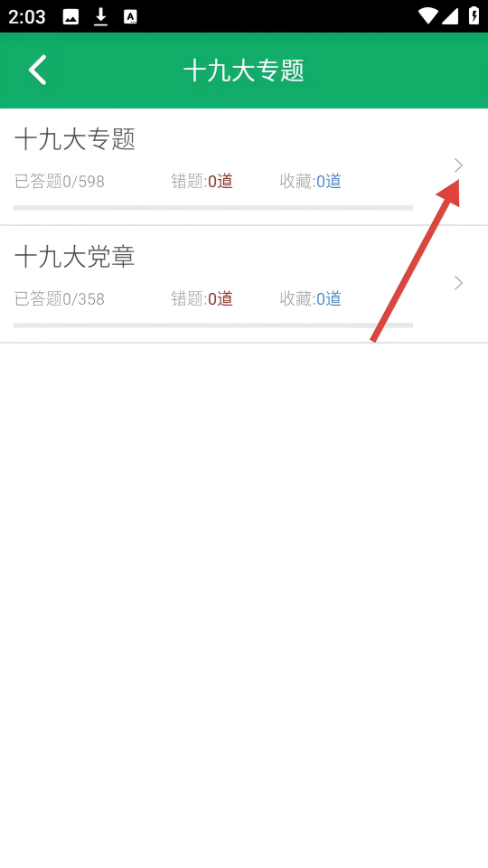Tap the keyboard language notification icon

(130, 17)
